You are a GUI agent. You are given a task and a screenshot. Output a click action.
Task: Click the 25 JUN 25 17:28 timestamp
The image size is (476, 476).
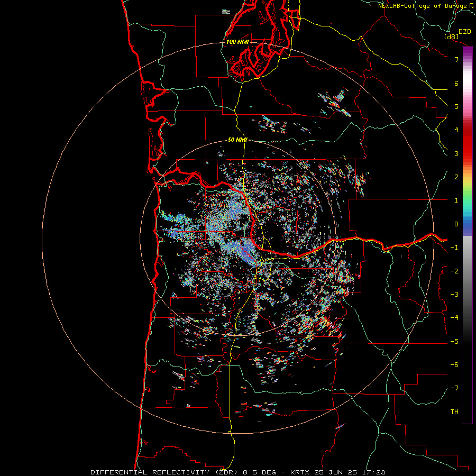[349, 472]
